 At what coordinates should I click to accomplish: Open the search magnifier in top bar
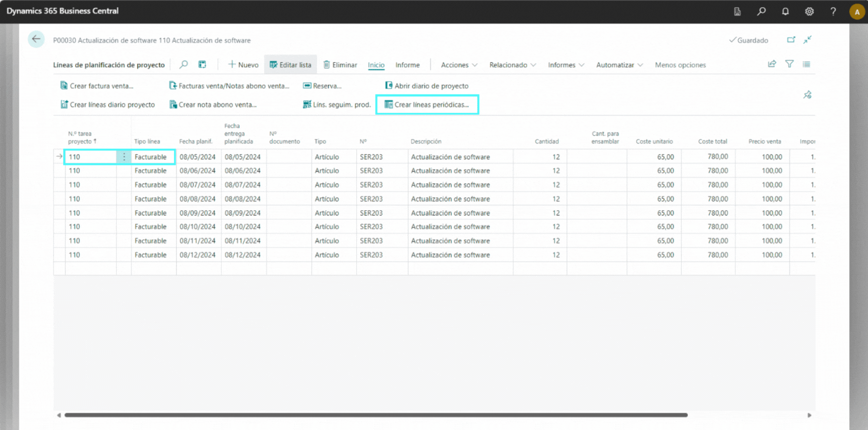(x=761, y=11)
